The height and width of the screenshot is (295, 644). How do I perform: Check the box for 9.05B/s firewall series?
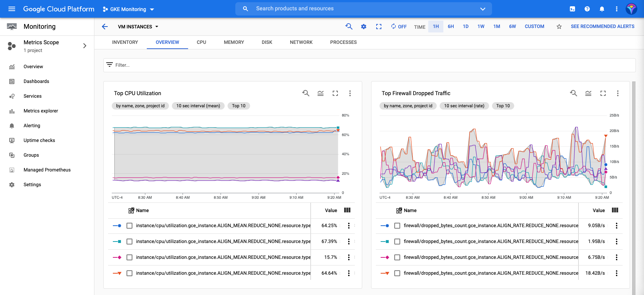[x=397, y=226]
